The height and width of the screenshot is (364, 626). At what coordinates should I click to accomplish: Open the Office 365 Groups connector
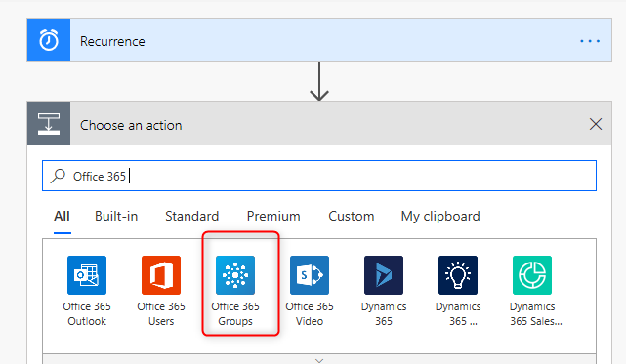pos(235,275)
